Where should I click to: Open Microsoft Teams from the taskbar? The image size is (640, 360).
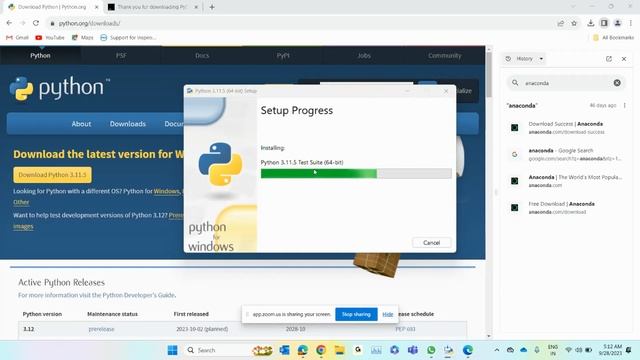point(413,350)
